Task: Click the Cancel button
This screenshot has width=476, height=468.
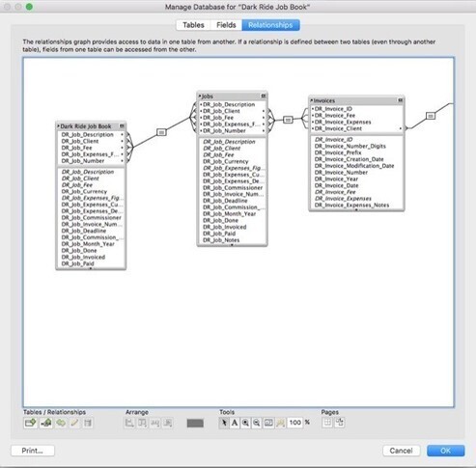Action: 401,451
